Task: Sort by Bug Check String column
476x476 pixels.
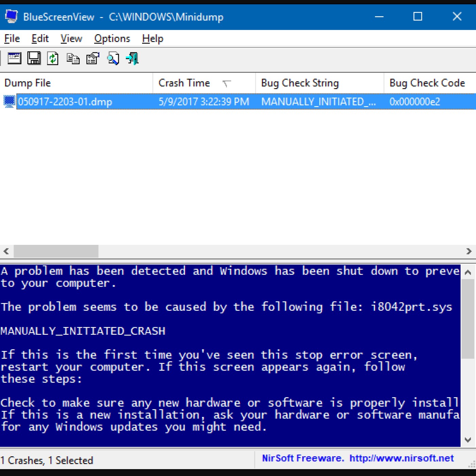Action: (x=320, y=83)
